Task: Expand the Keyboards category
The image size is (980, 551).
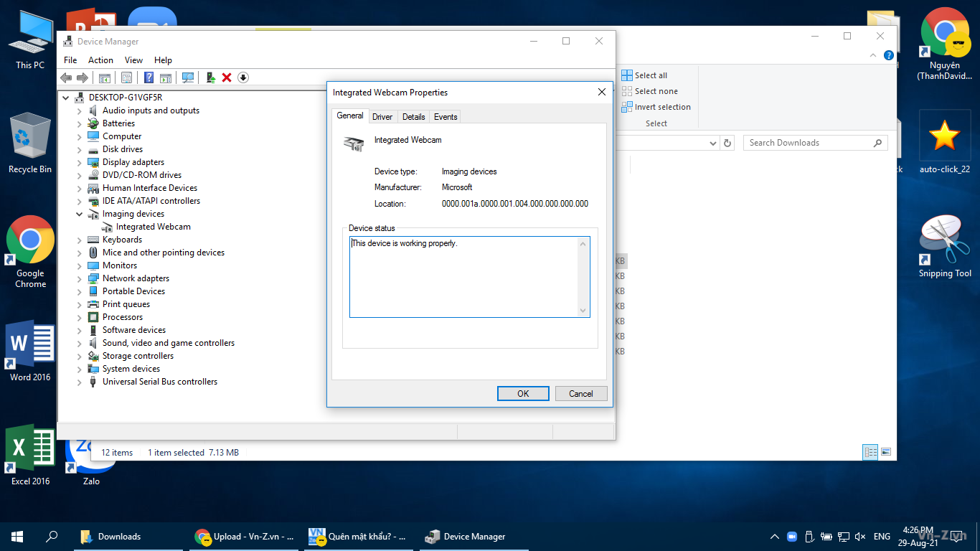Action: click(80, 240)
